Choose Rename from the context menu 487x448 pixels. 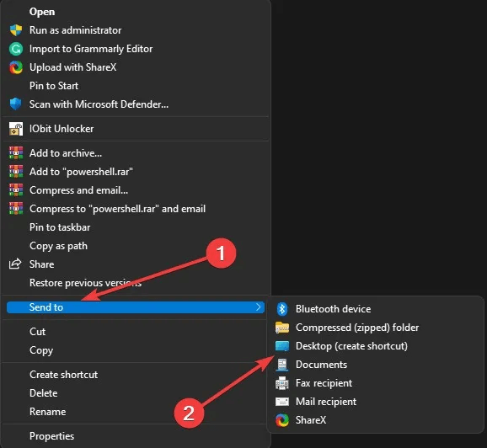point(47,412)
